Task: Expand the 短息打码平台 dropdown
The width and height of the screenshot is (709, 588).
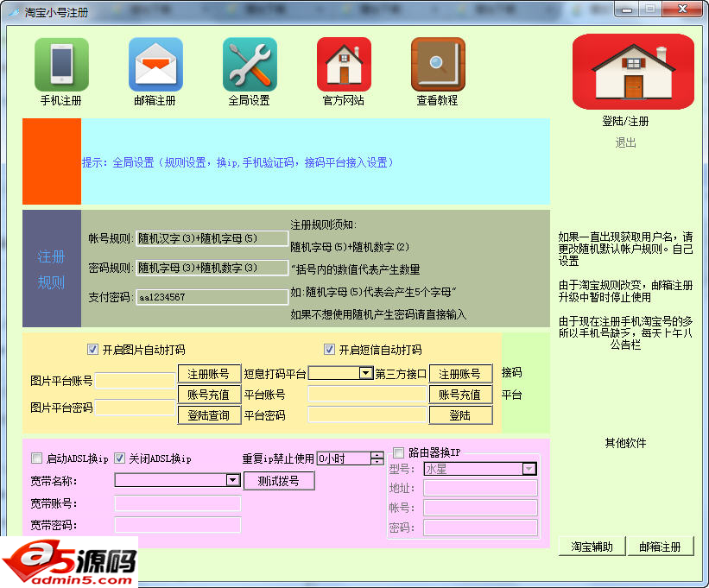Action: [365, 373]
